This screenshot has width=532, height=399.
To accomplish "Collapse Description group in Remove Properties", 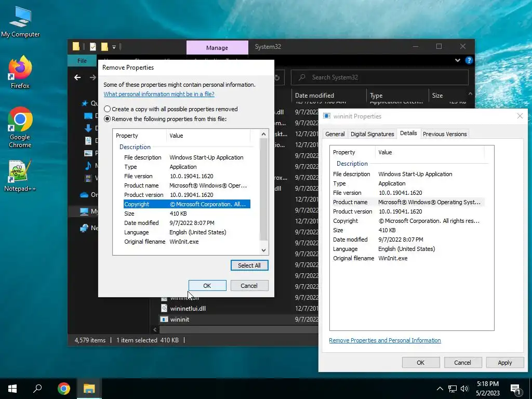I will tap(135, 147).
